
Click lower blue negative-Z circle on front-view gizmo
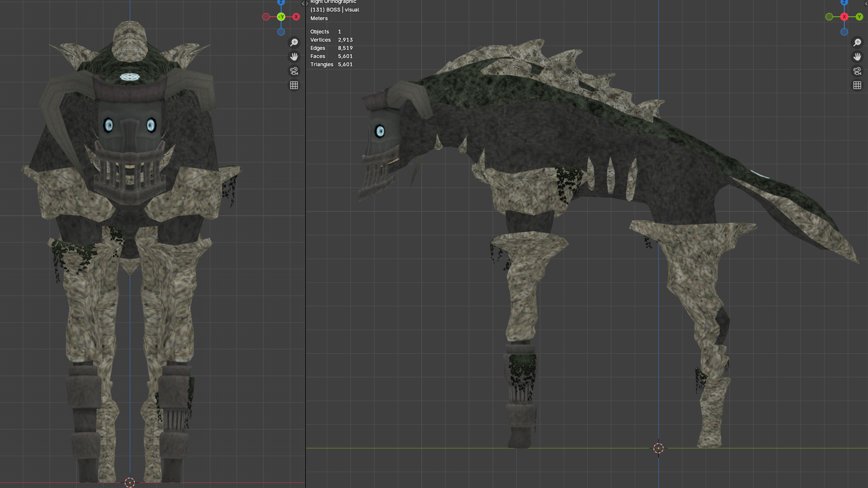(281, 32)
